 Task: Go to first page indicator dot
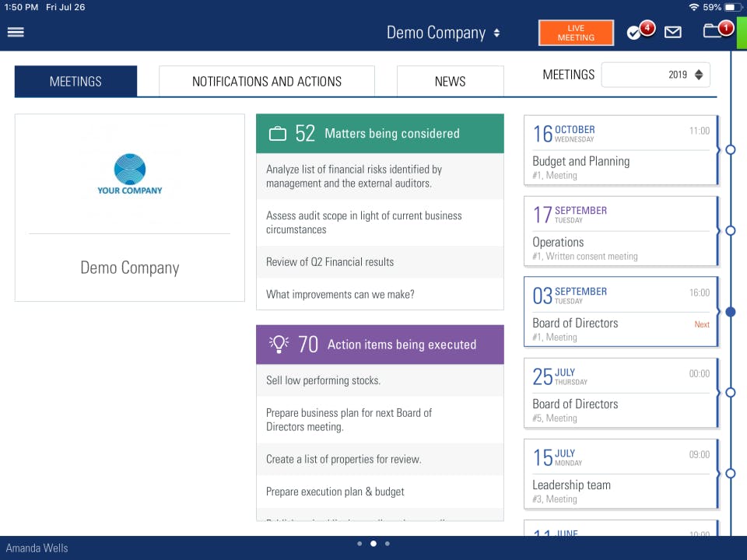[x=359, y=544]
